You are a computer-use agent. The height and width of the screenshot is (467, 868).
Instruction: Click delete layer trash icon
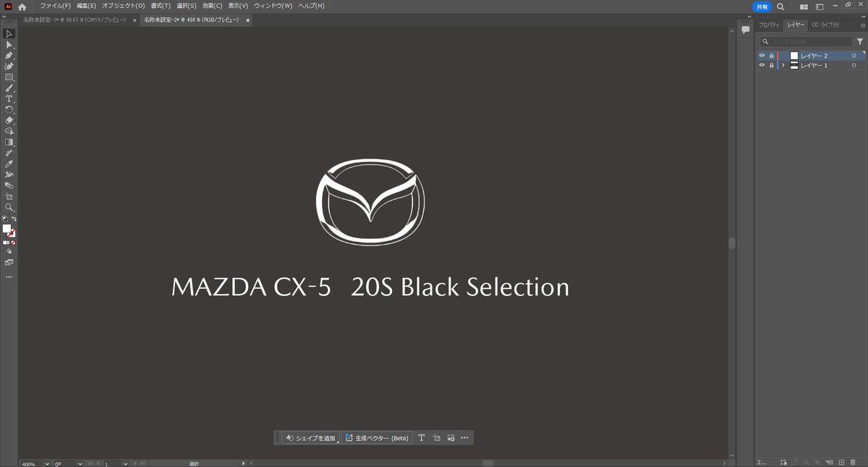click(x=853, y=462)
